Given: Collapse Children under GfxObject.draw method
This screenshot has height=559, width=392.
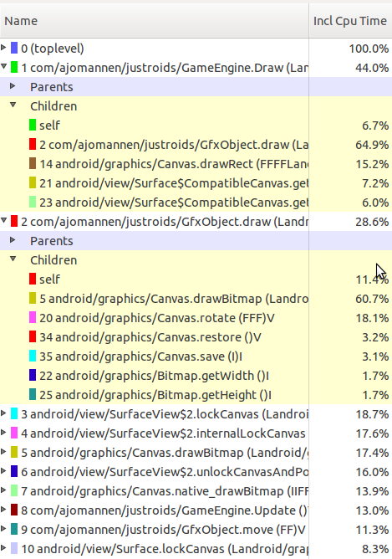Looking at the screenshot, I should pos(13,259).
